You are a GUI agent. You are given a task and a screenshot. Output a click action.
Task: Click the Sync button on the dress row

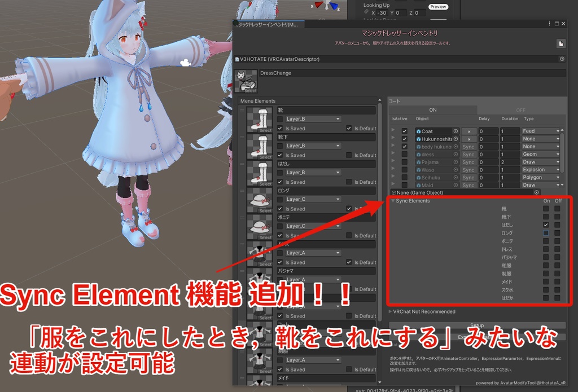(x=468, y=155)
